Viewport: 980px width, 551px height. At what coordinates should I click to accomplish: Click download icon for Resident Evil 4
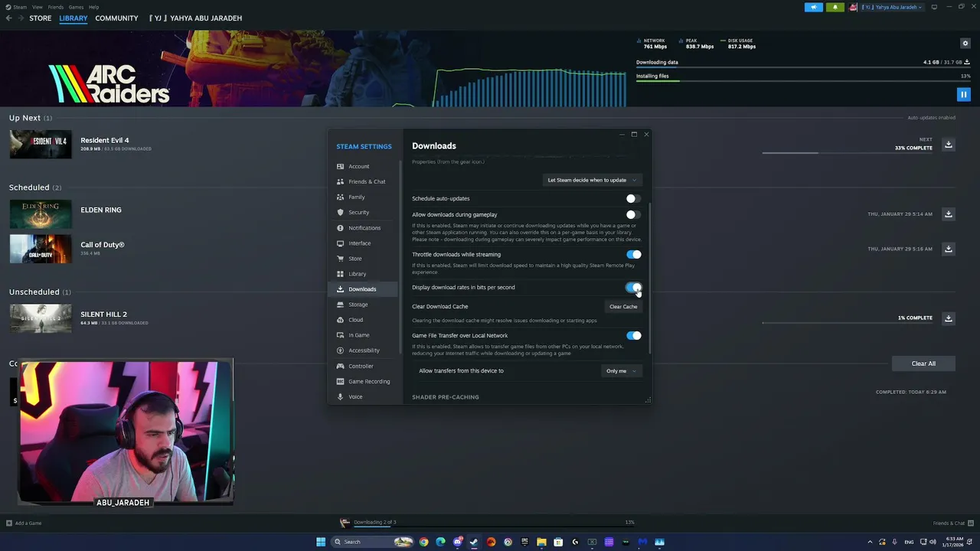949,145
